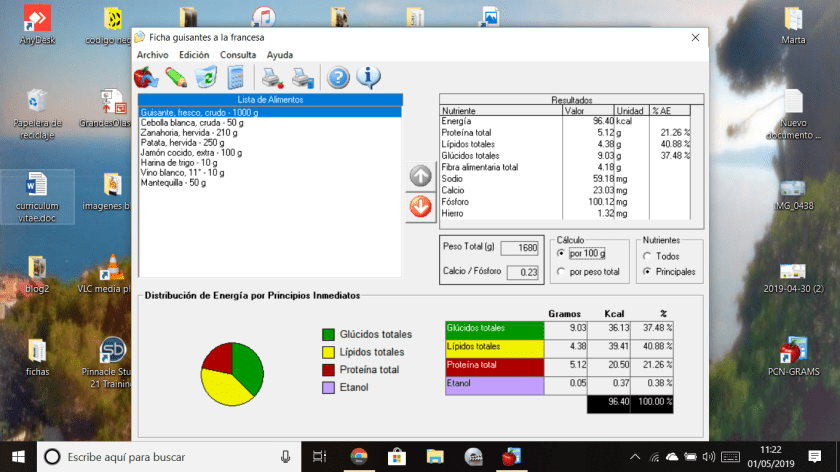Click the Peso Total value field
This screenshot has width=840, height=472.
(518, 248)
